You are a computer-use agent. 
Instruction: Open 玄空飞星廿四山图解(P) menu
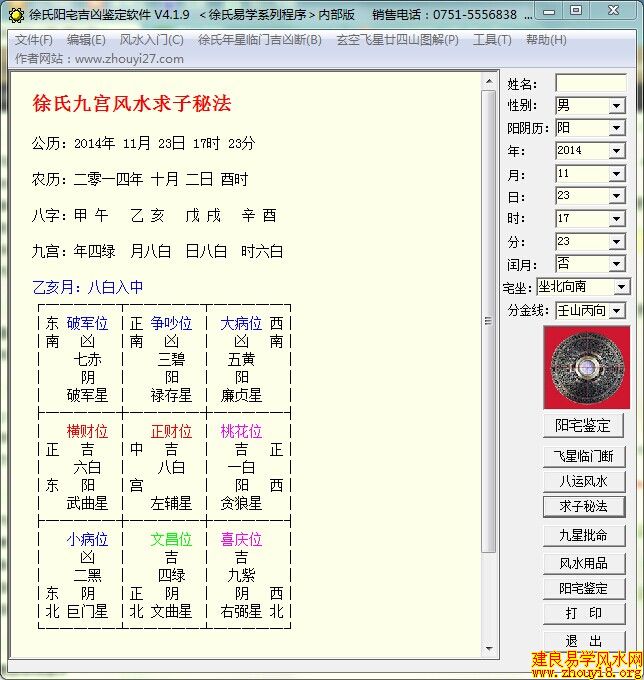[397, 40]
